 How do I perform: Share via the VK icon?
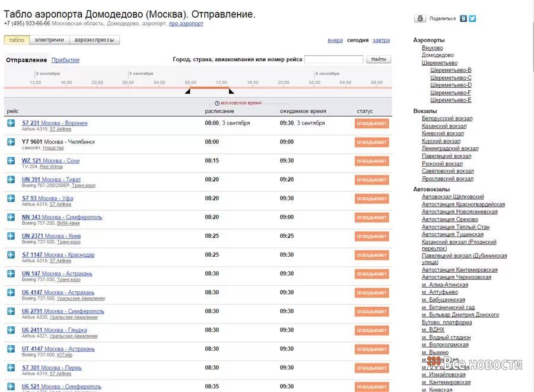point(463,18)
